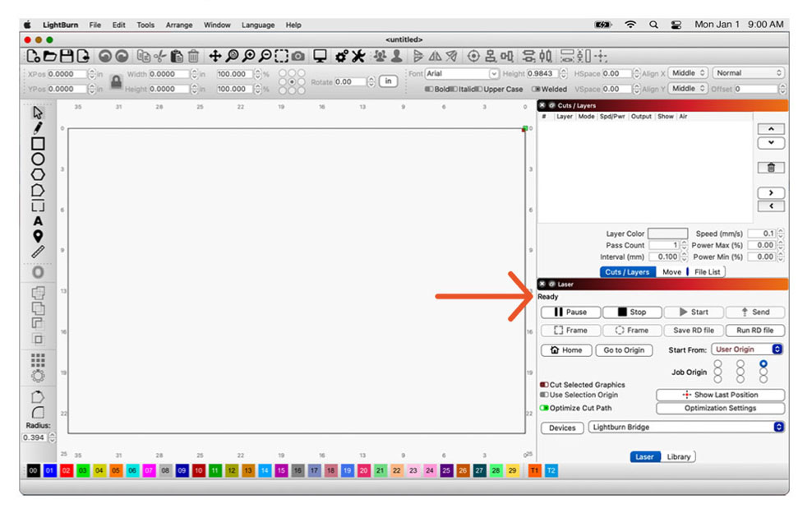
Task: Select the Draw Lines pencil tool
Action: [x=38, y=128]
